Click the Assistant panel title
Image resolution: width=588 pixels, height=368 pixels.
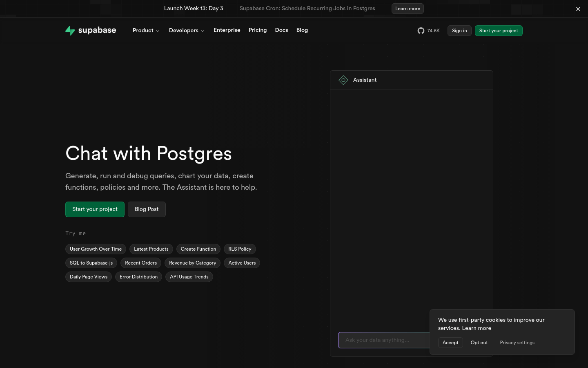(365, 80)
